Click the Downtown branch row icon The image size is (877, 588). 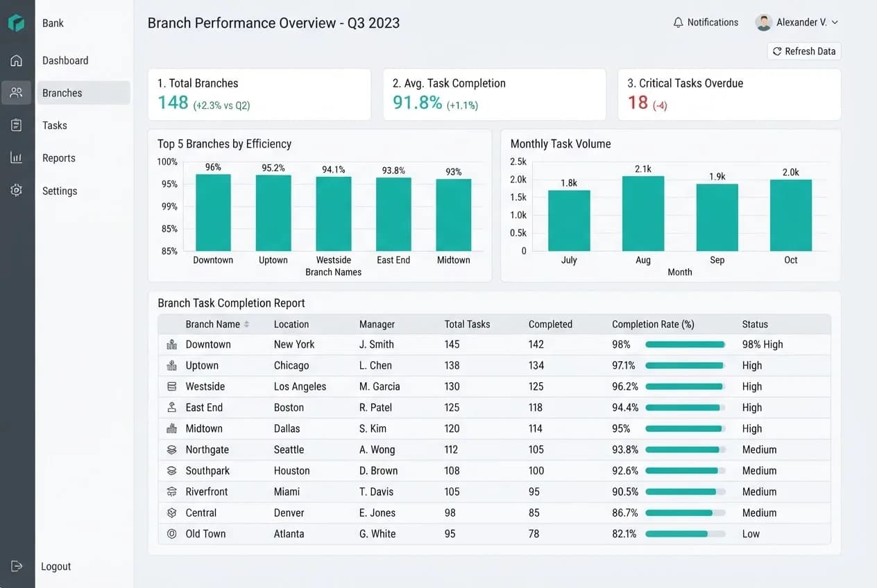pyautogui.click(x=172, y=344)
